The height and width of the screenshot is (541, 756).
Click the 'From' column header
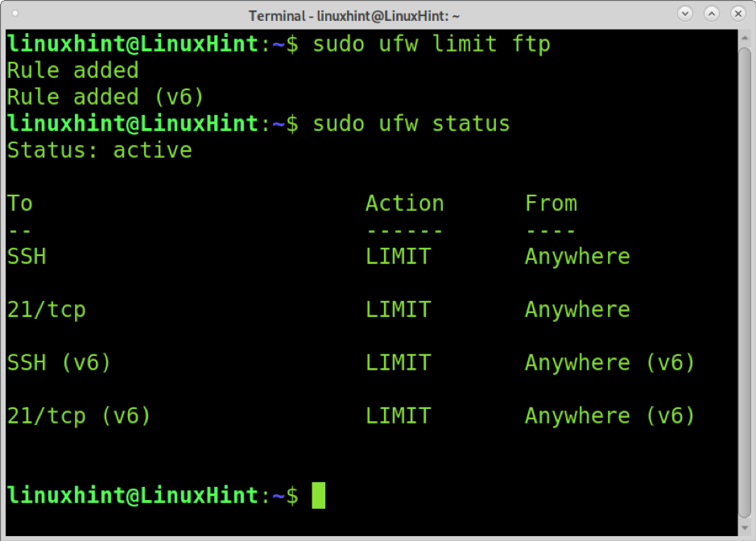(551, 204)
